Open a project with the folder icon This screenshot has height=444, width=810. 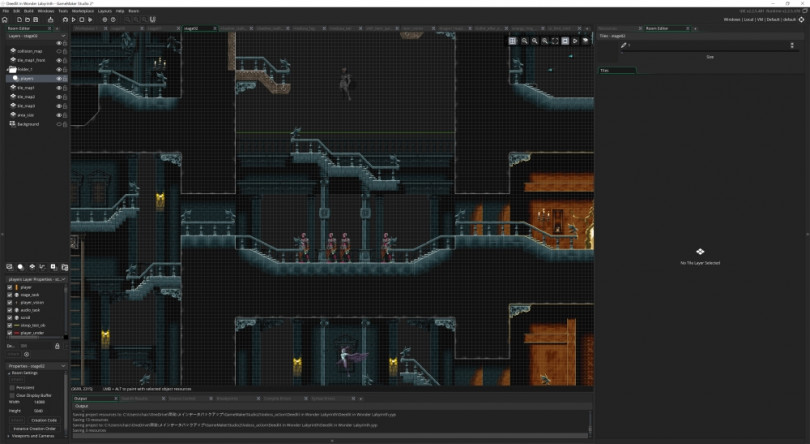pyautogui.click(x=27, y=20)
